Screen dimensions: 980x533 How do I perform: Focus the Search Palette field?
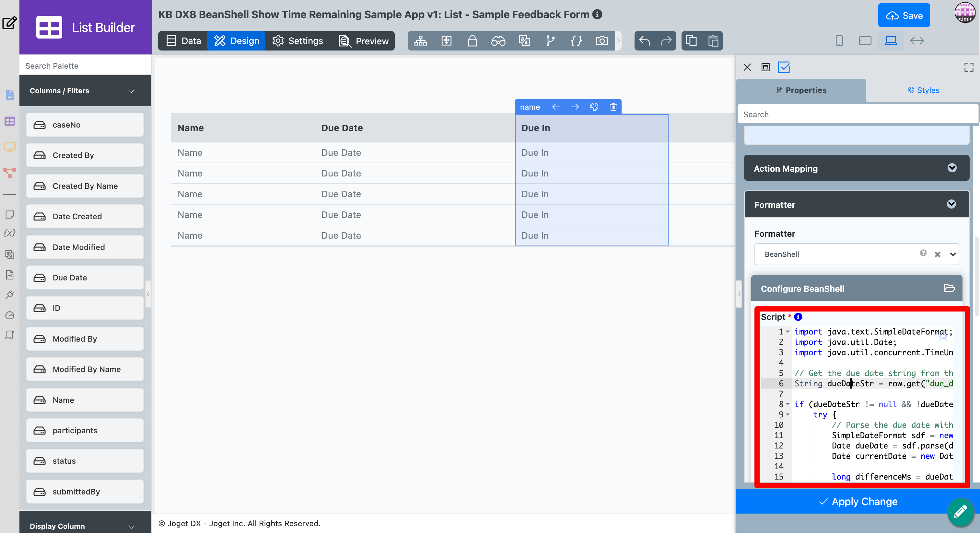(x=85, y=66)
